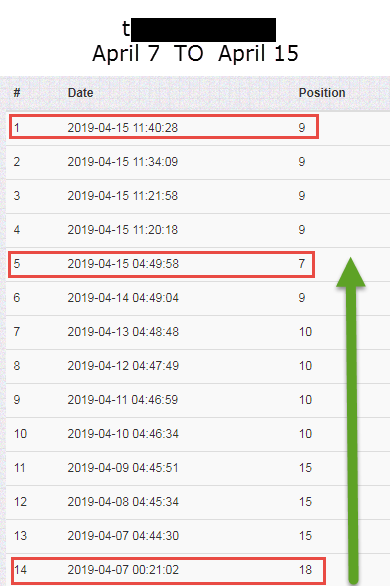
Task: Click position 9 in the 2019-04-14 row
Action: [x=302, y=298]
